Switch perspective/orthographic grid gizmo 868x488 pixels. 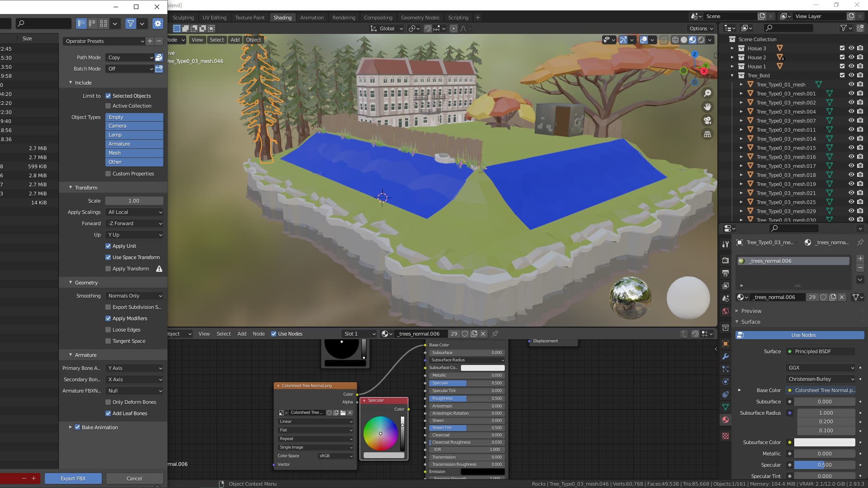pos(707,134)
